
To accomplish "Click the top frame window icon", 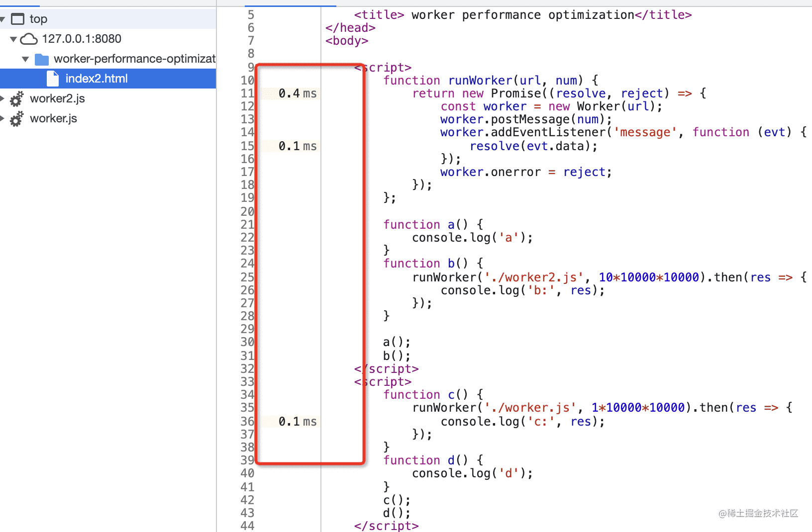I will (x=17, y=19).
